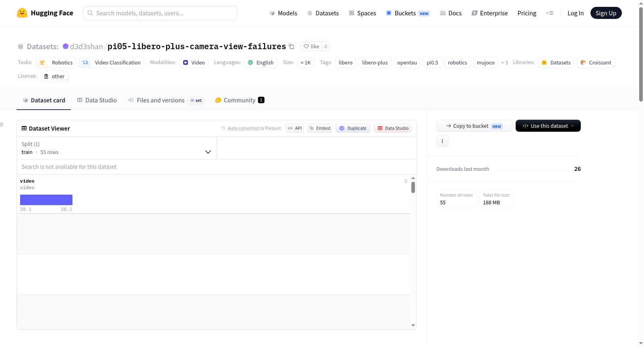The image size is (644, 347).
Task: Open left sidebar table of contents icon
Action: [2, 125]
